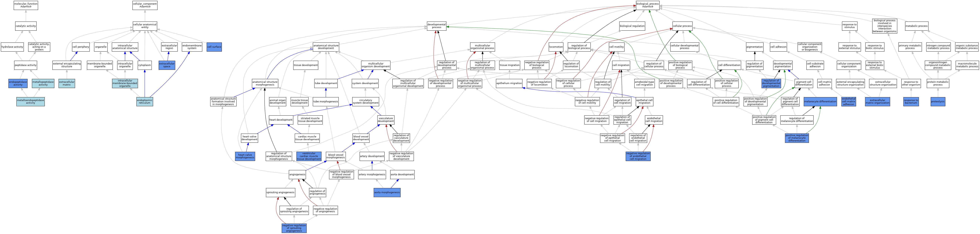Viewport: 980px width, 234px height.
Task: Select the blood vessel morphogenesis node
Action: coord(335,156)
